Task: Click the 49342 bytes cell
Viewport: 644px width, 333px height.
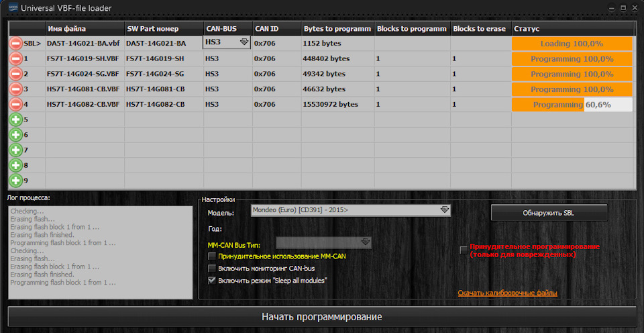Action: (337, 74)
